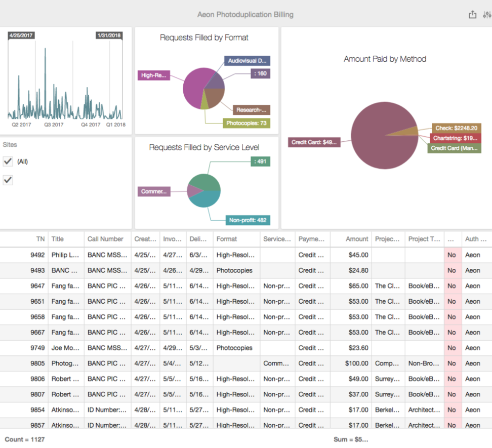Sort table by Call Number column
Screen dimensions: 492x448
(105, 239)
